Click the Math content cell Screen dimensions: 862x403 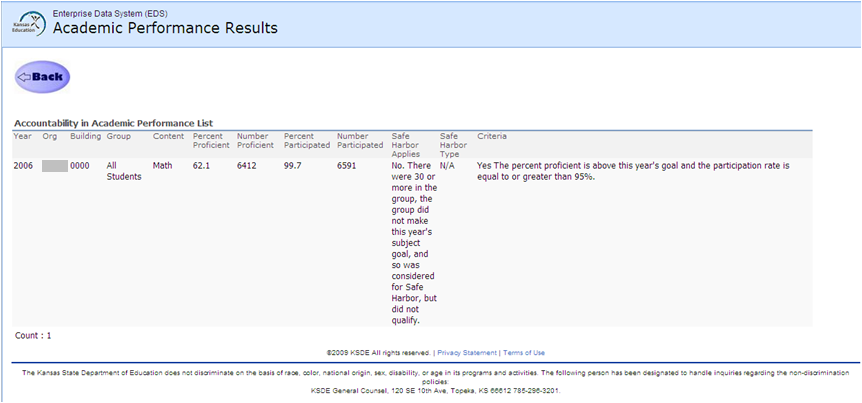(162, 165)
